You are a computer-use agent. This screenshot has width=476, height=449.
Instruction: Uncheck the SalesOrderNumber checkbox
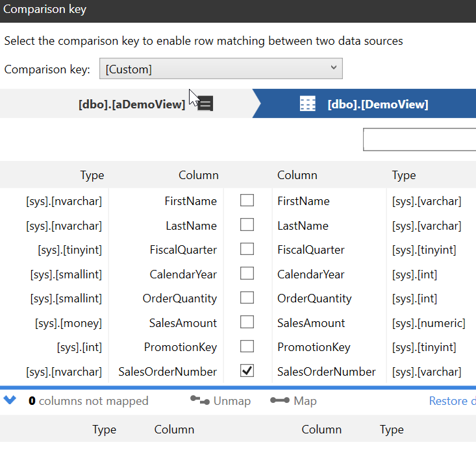[247, 371]
